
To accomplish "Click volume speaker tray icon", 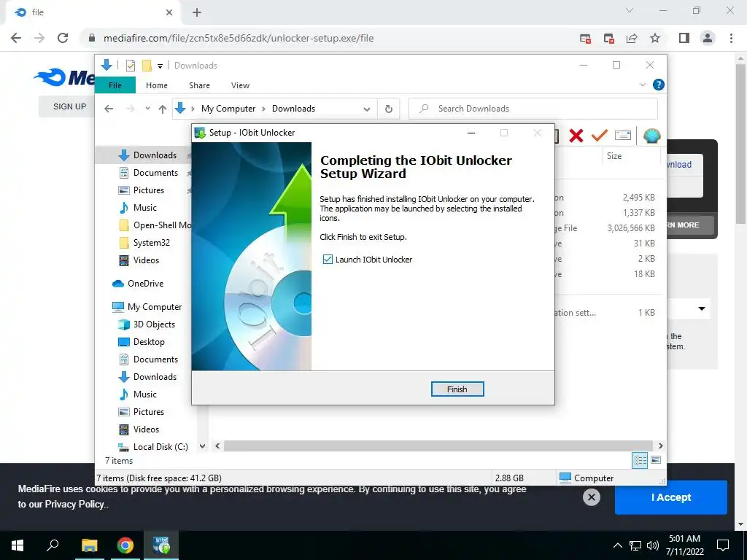I will (653, 545).
